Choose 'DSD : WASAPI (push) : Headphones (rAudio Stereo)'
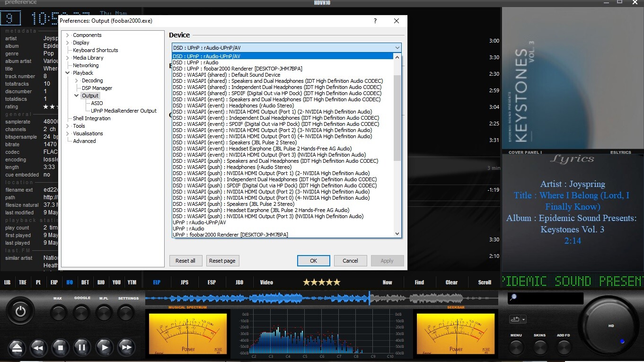The width and height of the screenshot is (644, 362). pyautogui.click(x=283, y=167)
